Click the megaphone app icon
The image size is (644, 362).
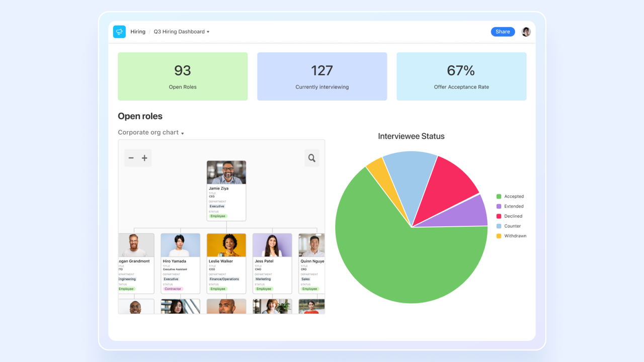pos(119,32)
